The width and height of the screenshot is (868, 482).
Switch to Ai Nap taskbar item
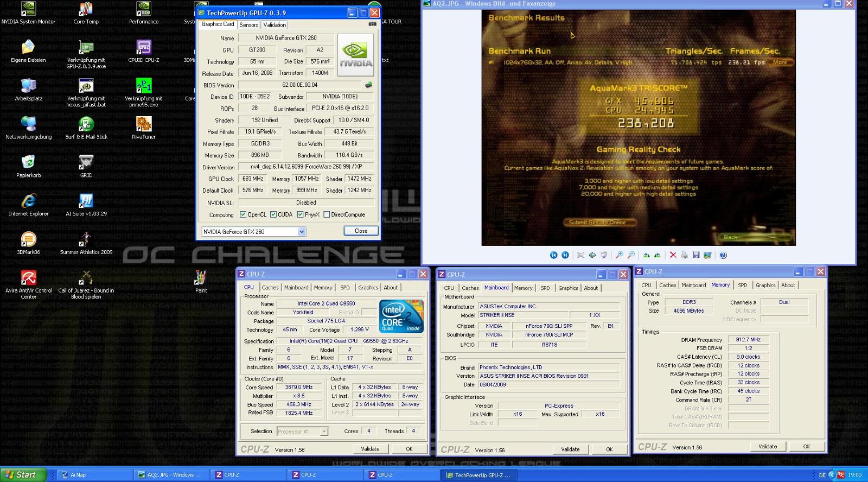coord(94,475)
